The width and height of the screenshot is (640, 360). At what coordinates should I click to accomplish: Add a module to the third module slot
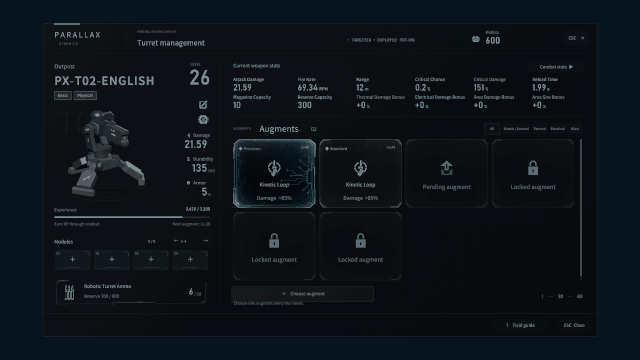pos(151,260)
